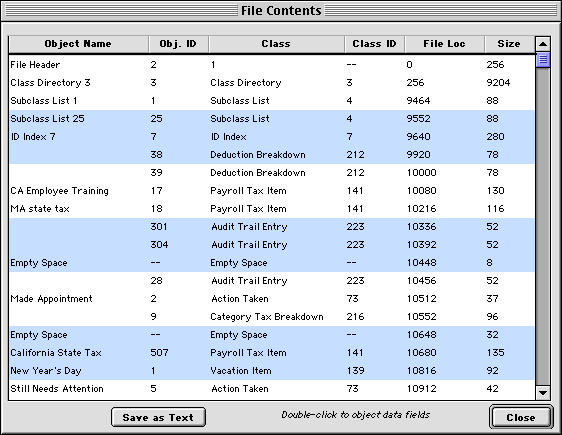This screenshot has height=435, width=562.
Task: Select the Class Directory 3 row
Action: (272, 83)
